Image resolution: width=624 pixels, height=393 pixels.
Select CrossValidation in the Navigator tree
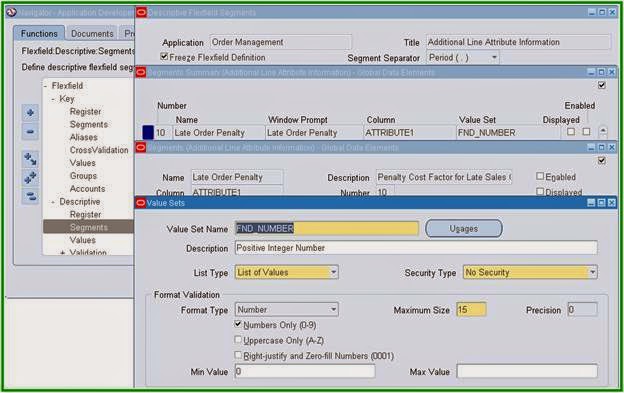click(x=99, y=150)
